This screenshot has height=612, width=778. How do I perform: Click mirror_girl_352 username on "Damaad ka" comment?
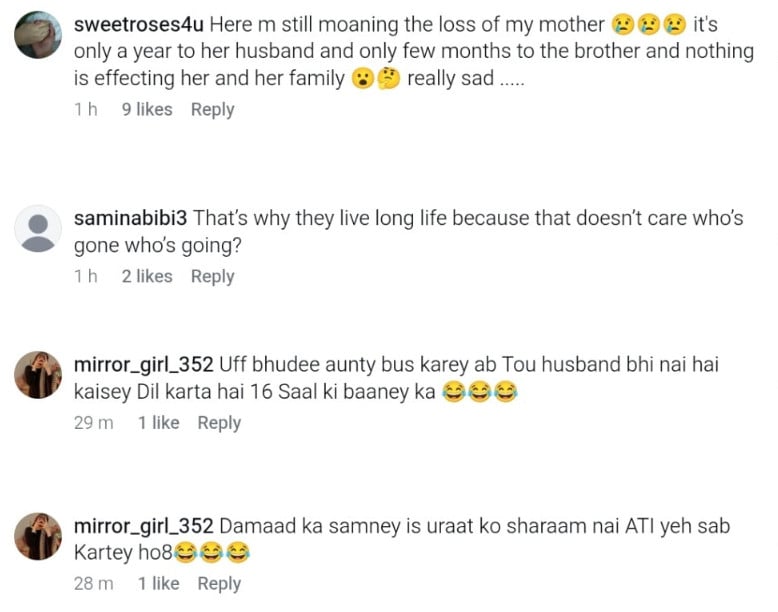coord(143,525)
